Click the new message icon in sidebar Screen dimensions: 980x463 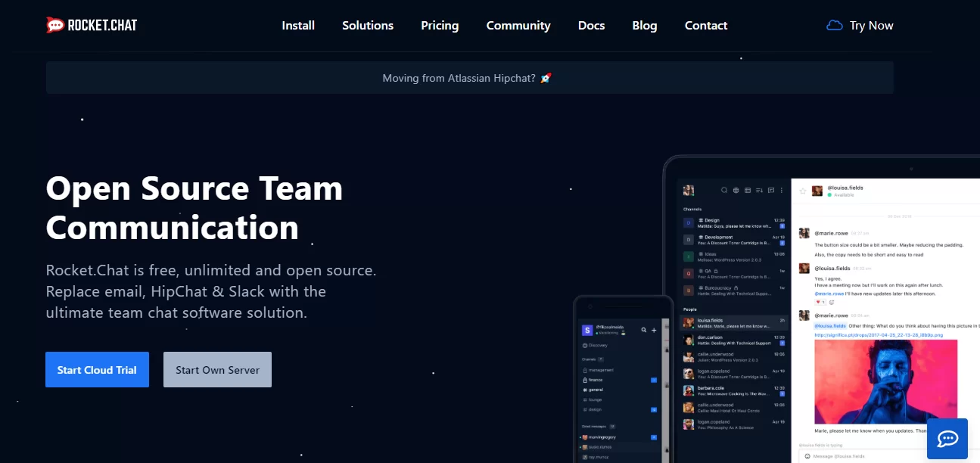tap(770, 191)
